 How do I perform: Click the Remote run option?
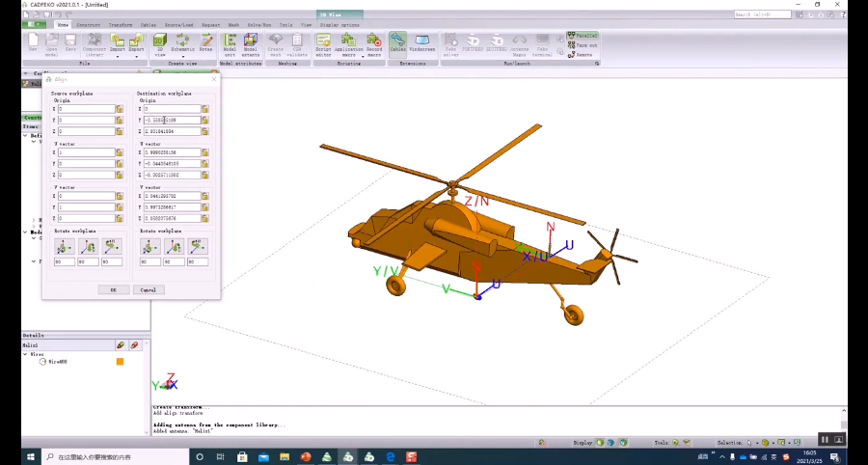click(x=580, y=55)
